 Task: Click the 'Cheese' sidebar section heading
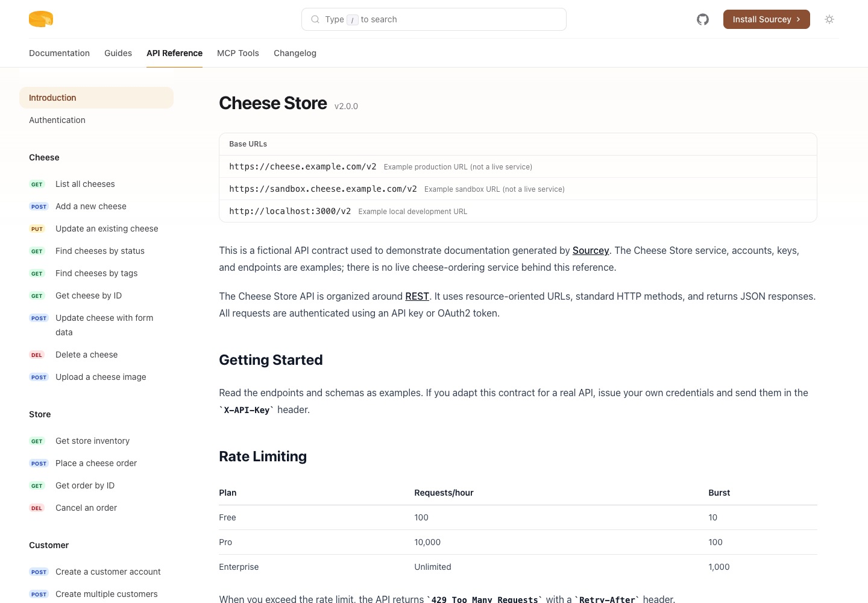[x=44, y=157]
